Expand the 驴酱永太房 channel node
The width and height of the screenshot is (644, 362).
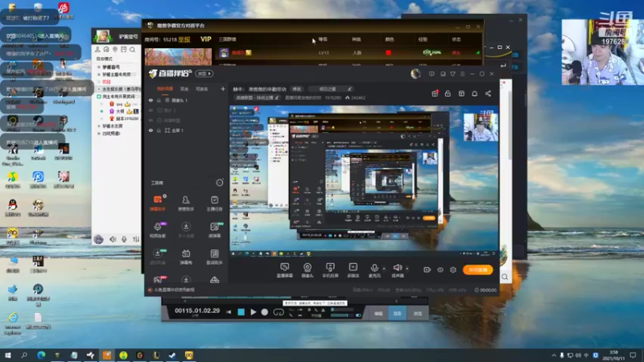point(99,126)
